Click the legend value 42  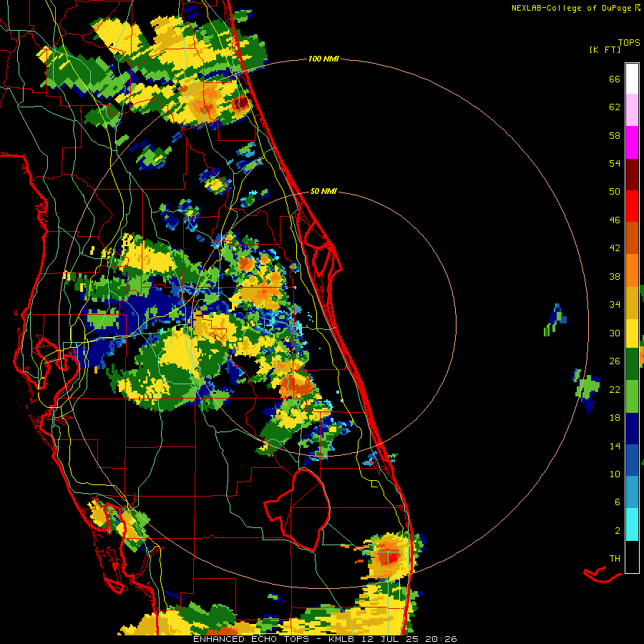tap(615, 248)
